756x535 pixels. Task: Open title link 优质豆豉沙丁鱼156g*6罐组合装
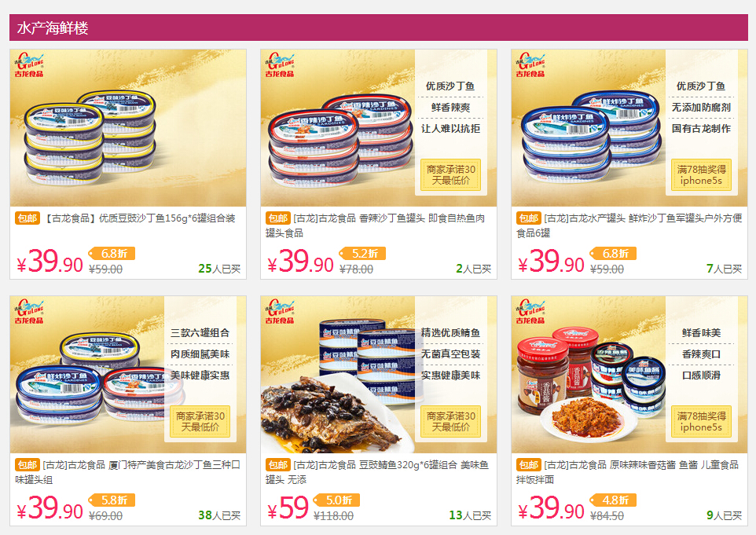click(x=139, y=218)
